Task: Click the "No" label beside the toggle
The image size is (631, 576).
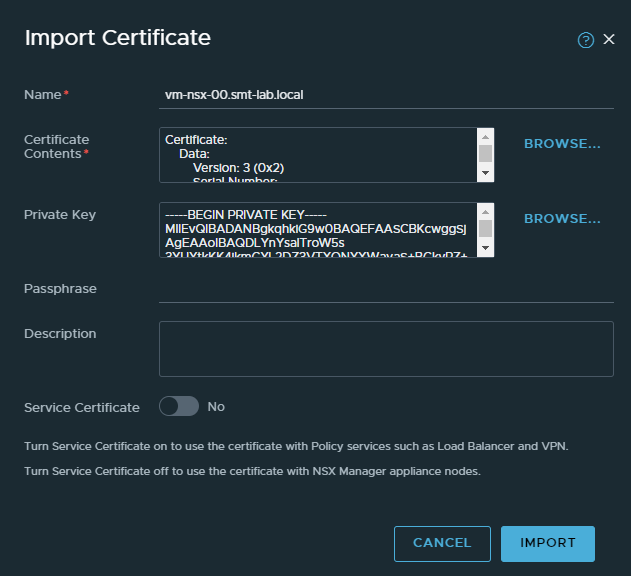Action: click(216, 407)
